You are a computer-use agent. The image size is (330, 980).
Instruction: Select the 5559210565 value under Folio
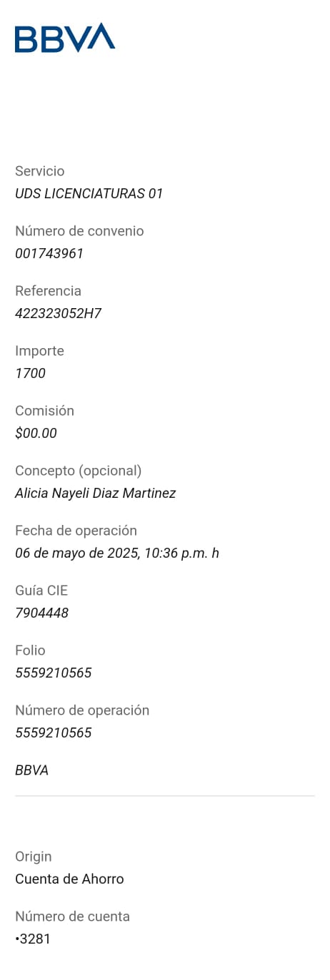(54, 673)
